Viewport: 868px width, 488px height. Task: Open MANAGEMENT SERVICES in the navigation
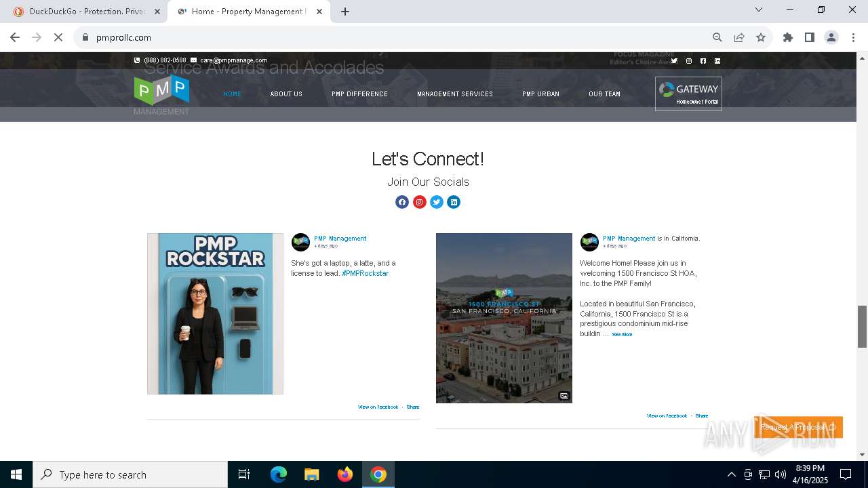[455, 94]
